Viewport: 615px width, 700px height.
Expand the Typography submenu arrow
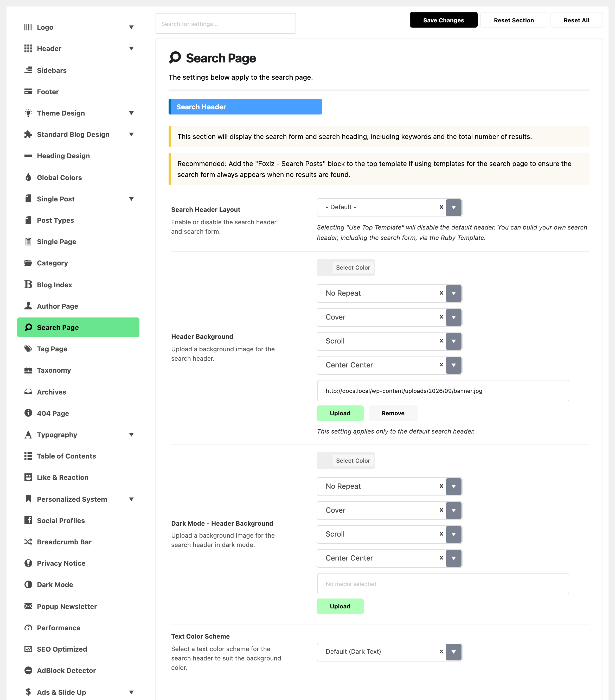pos(131,435)
